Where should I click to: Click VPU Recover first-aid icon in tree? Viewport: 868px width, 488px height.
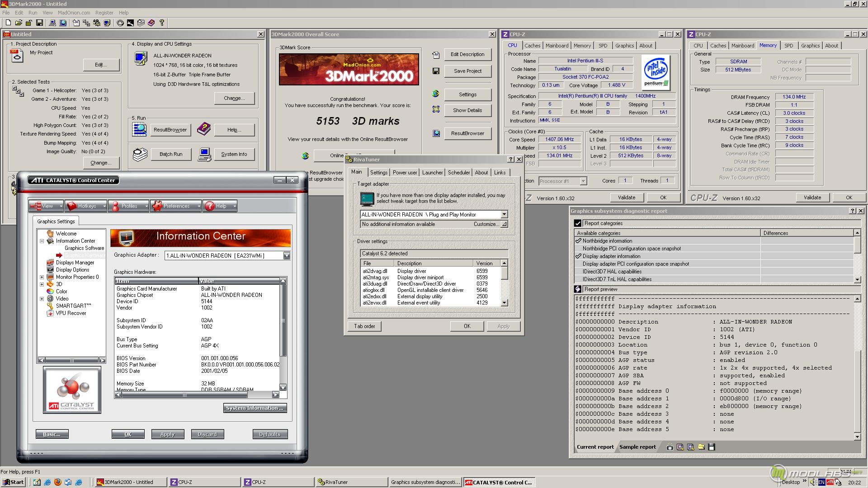click(50, 313)
